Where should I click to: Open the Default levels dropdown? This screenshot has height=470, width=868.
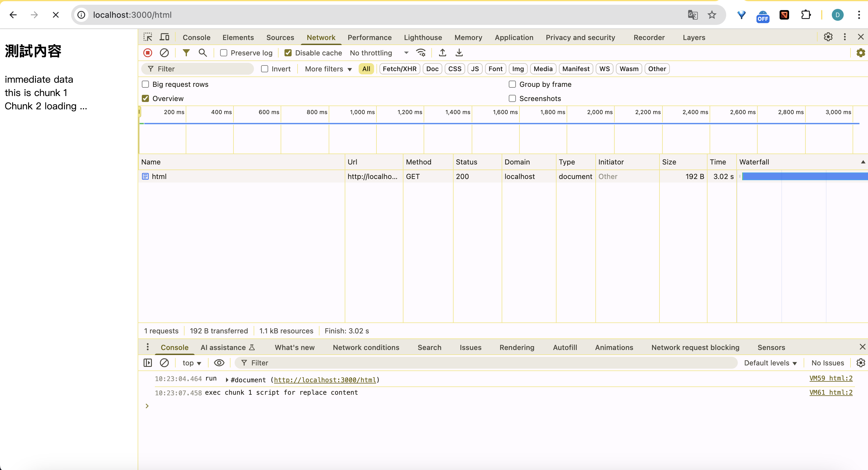pos(770,363)
